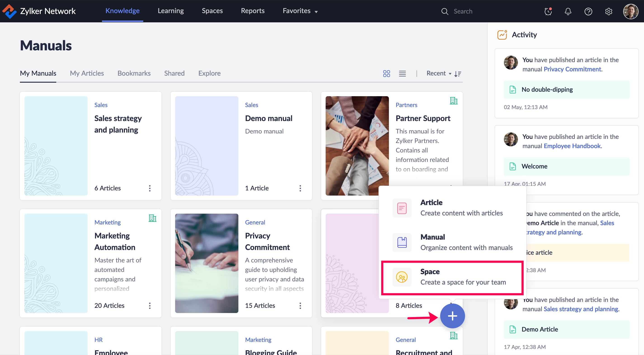Click the blue plus create button
The height and width of the screenshot is (355, 644).
coord(452,316)
